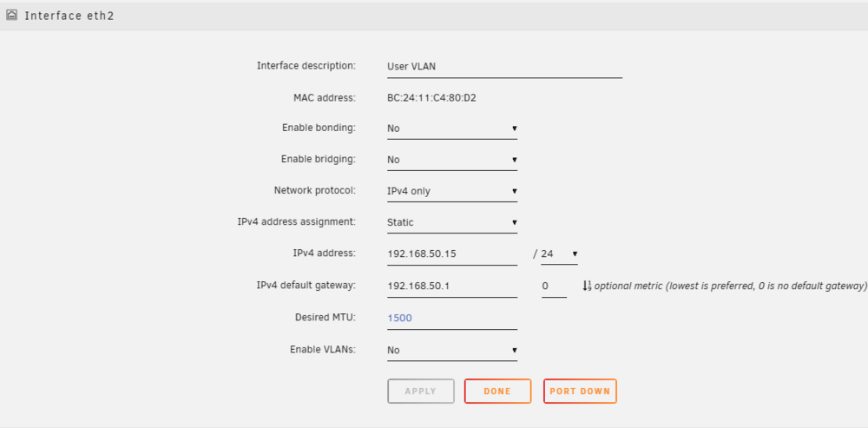The image size is (868, 428).
Task: Click the Interface description label
Action: 306,66
